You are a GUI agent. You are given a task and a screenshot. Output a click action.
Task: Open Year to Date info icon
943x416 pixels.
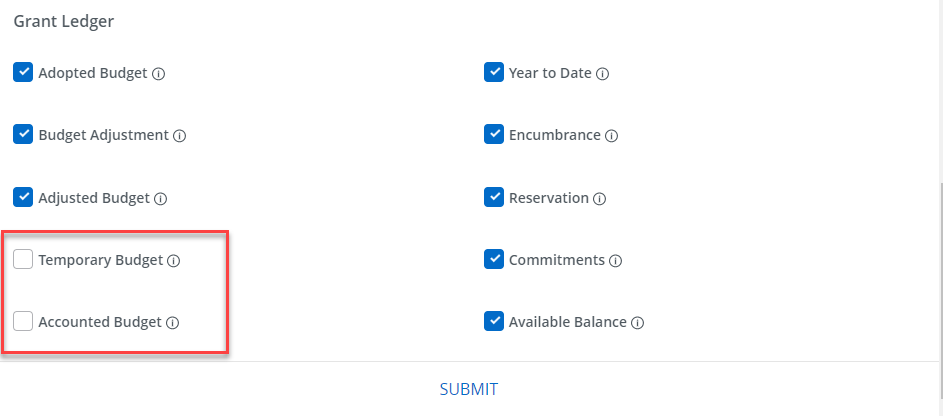point(603,74)
